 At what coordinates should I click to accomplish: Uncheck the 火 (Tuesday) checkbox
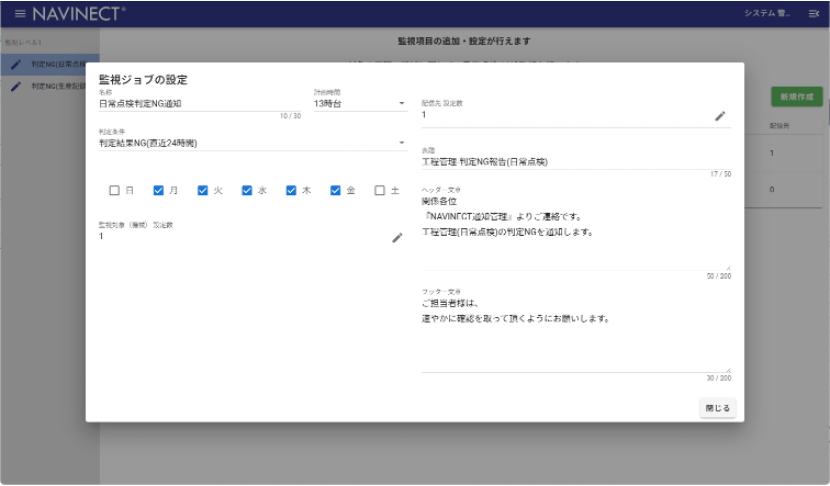(203, 190)
